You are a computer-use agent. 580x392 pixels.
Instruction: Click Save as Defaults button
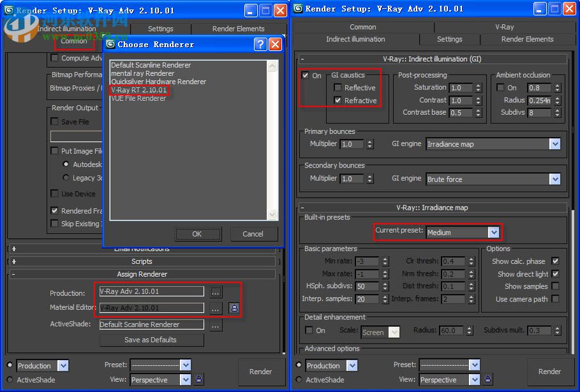(x=152, y=340)
